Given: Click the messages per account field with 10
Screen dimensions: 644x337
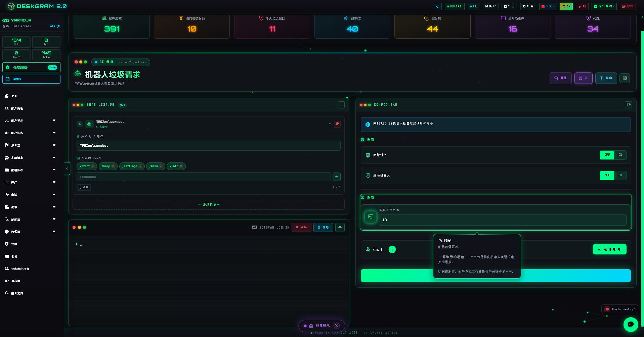Looking at the screenshot, I should click(503, 220).
